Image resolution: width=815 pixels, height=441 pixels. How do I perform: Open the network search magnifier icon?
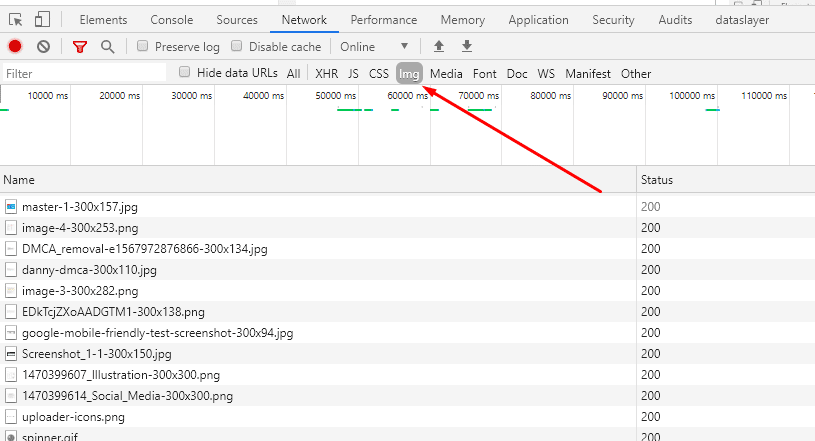pos(107,46)
